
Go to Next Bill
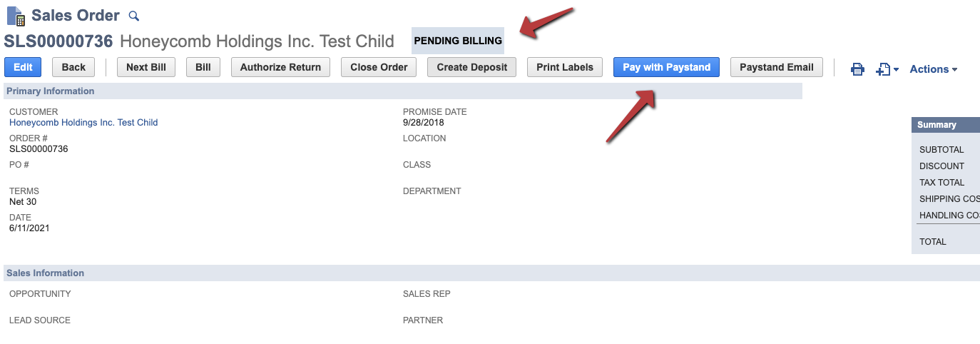[x=146, y=67]
